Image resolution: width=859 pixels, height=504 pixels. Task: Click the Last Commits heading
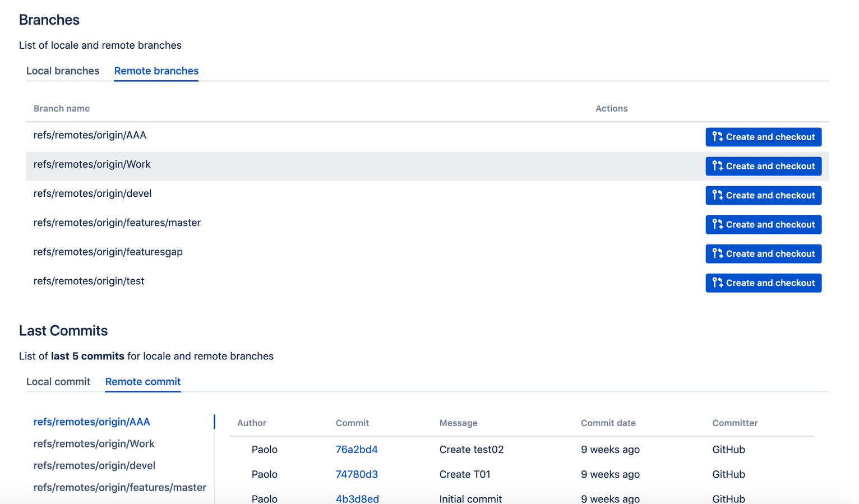[x=63, y=331]
